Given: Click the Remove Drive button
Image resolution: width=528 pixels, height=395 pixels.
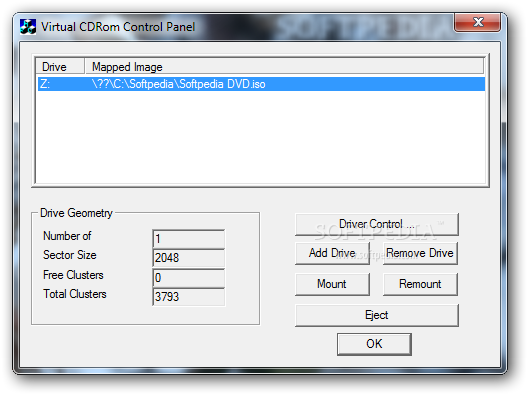Looking at the screenshot, I should pos(420,253).
